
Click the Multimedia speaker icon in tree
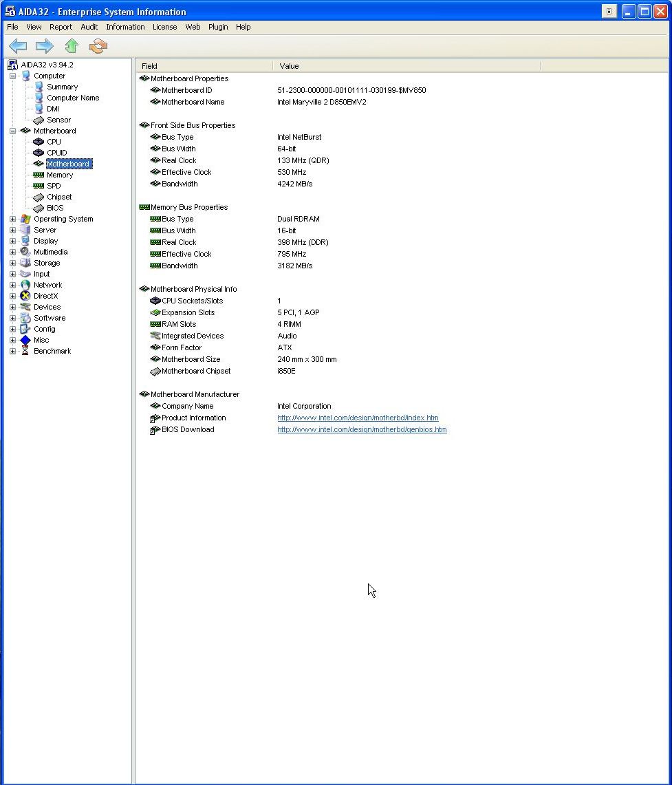point(25,252)
